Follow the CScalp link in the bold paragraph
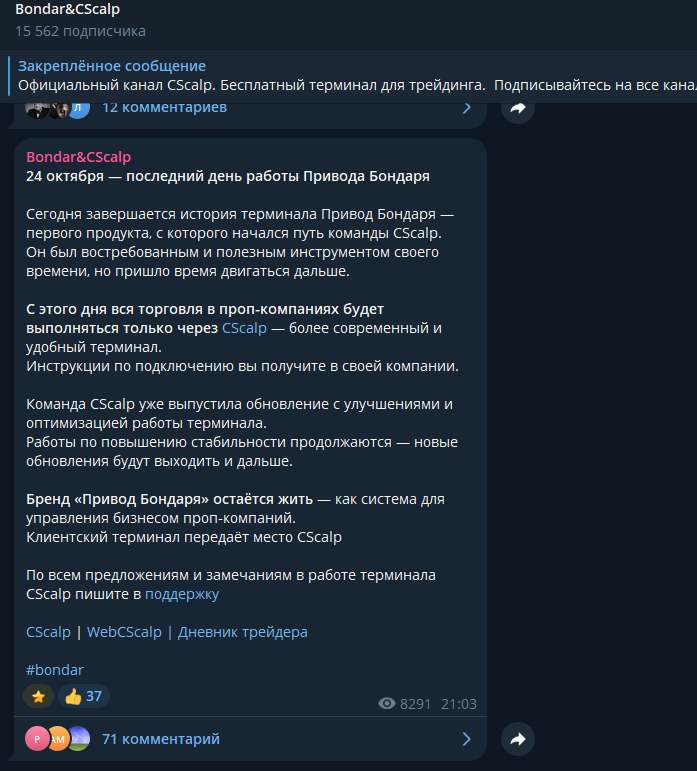Viewport: 697px width, 771px height. [x=244, y=328]
